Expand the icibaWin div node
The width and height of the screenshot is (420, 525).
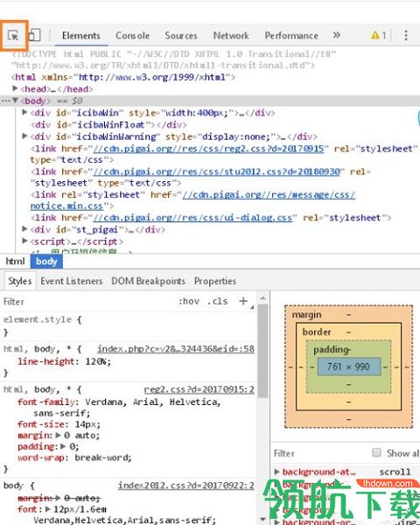24,112
